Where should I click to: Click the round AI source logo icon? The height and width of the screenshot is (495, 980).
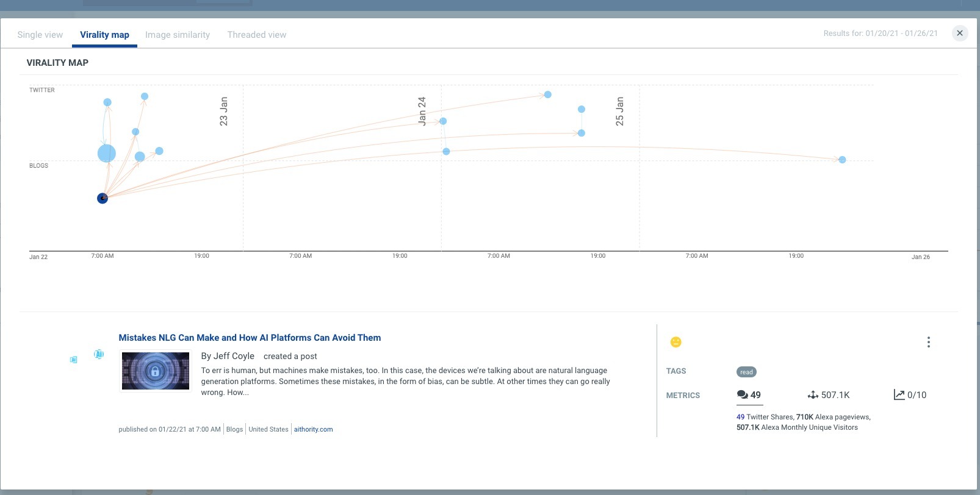click(x=99, y=354)
